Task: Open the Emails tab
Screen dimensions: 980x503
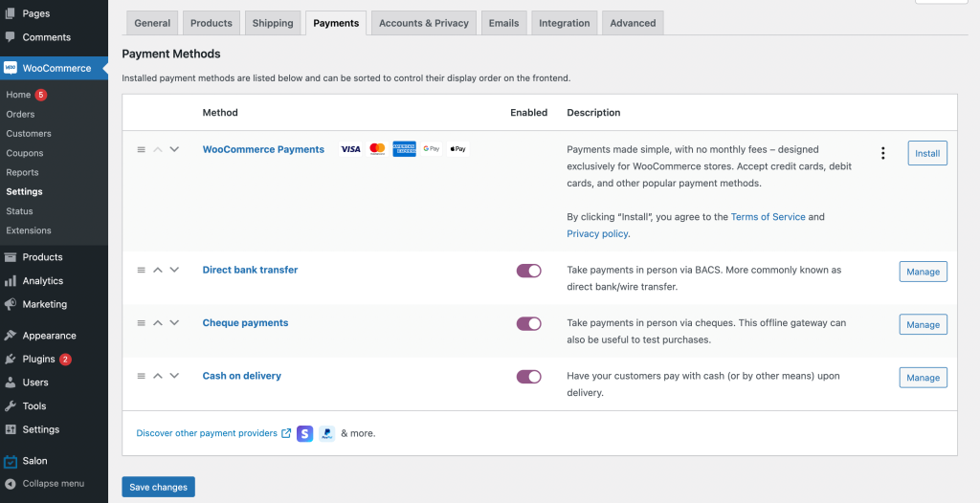Action: coord(503,23)
